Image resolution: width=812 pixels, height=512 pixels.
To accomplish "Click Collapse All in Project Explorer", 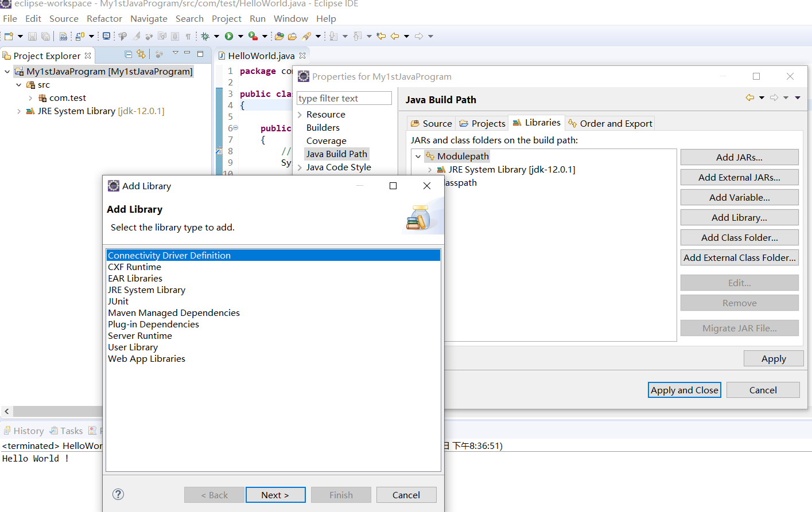I will (128, 54).
